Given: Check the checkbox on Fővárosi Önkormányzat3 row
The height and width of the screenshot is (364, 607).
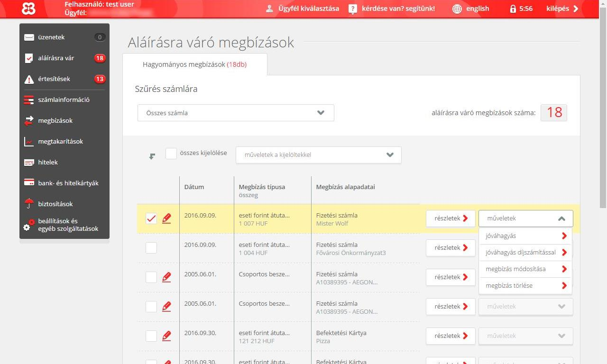Looking at the screenshot, I should [x=151, y=247].
